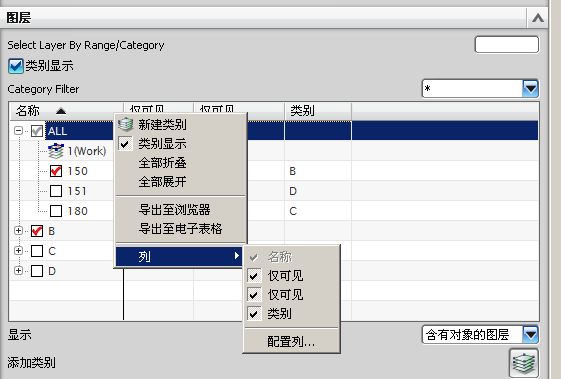Open the 列 submenu entry

click(179, 256)
